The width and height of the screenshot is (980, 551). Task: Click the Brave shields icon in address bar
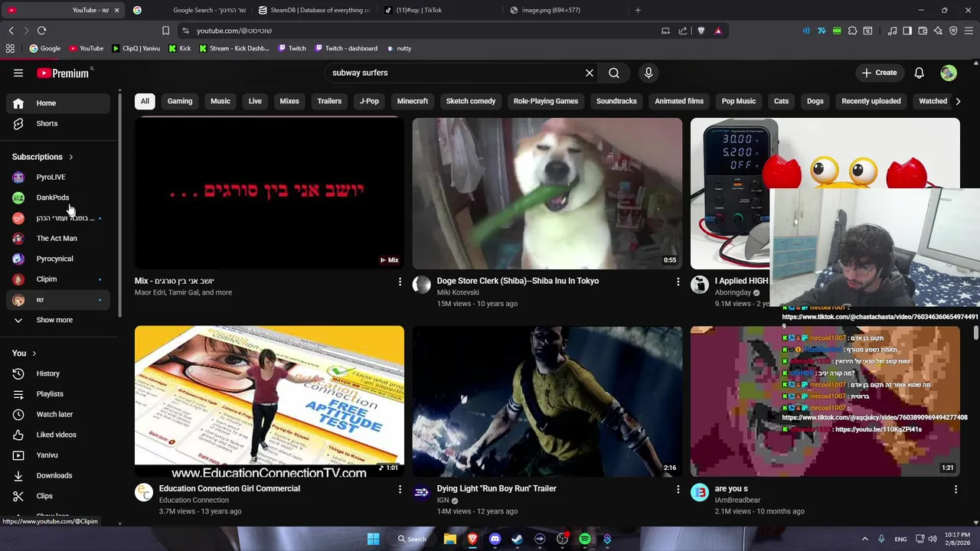point(701,31)
